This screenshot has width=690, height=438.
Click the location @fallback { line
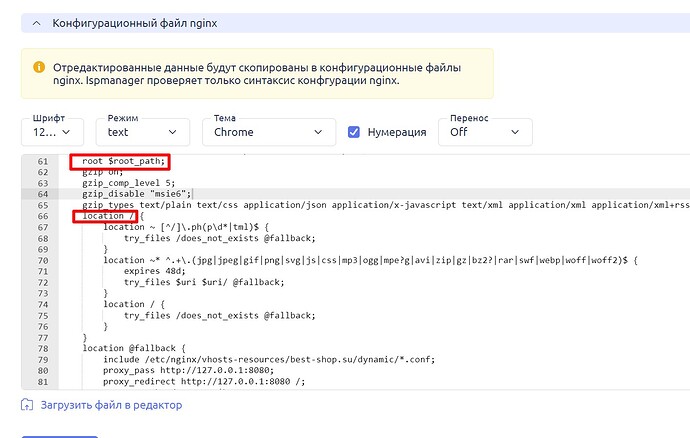(134, 348)
